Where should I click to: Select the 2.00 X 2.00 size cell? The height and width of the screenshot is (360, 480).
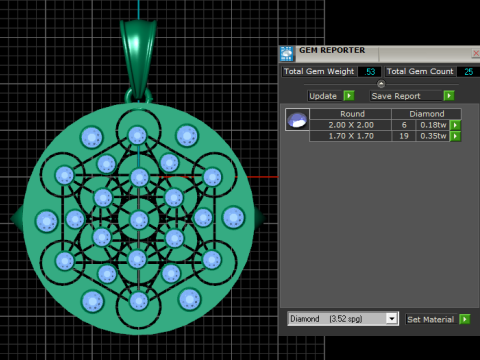coord(351,125)
